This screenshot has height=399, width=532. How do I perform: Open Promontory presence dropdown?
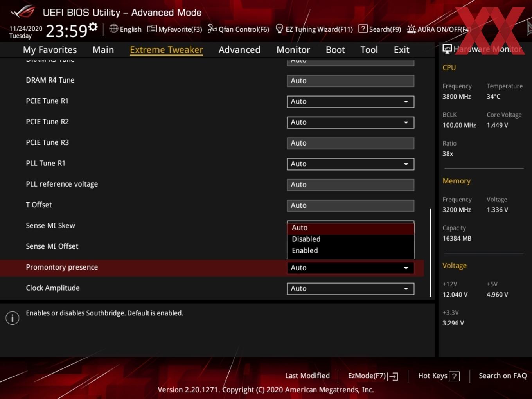coord(350,268)
